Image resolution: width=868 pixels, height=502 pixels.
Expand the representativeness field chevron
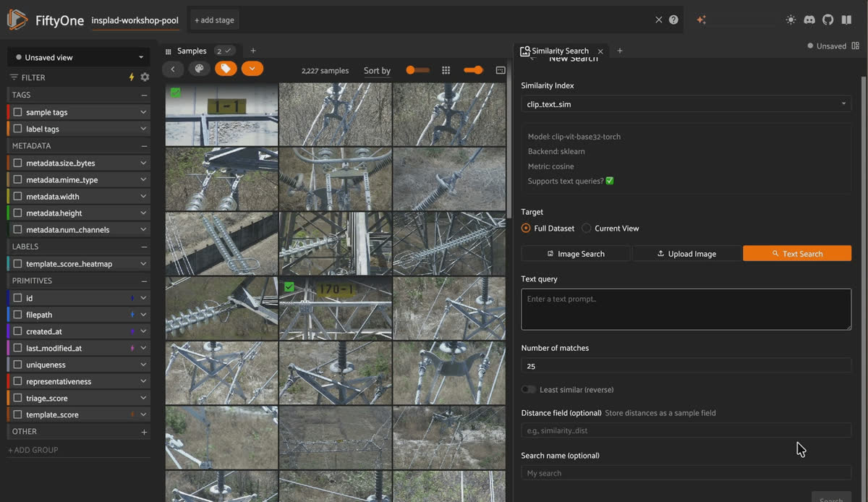(x=143, y=381)
